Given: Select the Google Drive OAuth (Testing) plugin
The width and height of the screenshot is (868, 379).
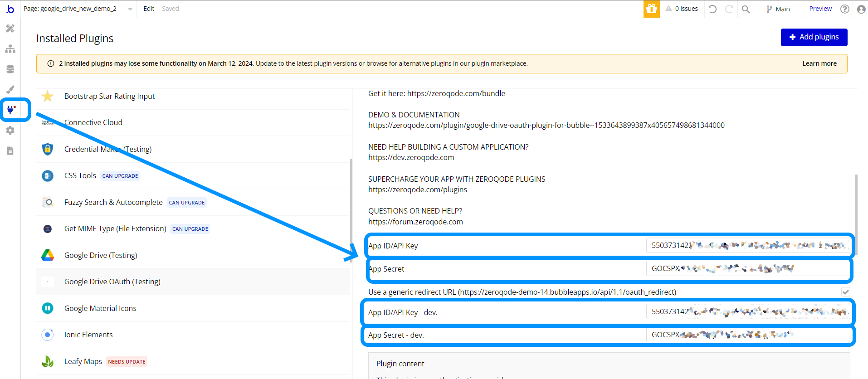Looking at the screenshot, I should click(193, 282).
